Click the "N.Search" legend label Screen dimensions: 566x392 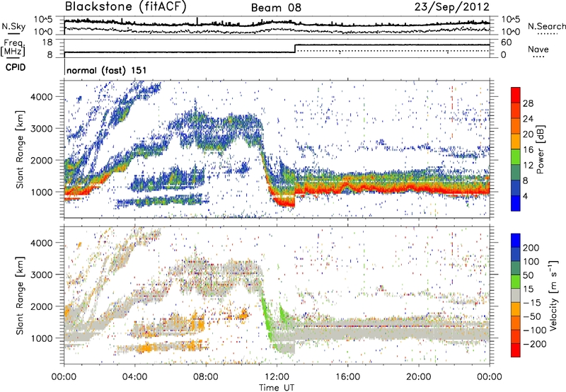click(x=547, y=26)
